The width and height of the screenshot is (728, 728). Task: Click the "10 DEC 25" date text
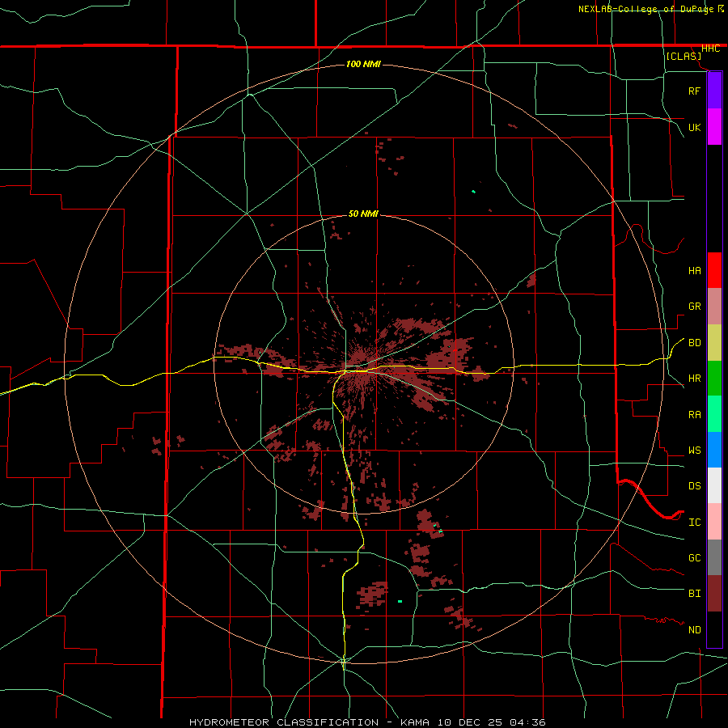(x=472, y=722)
